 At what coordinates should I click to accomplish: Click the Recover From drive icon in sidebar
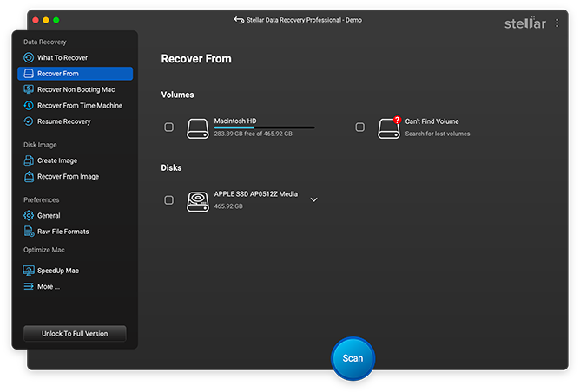(x=29, y=74)
